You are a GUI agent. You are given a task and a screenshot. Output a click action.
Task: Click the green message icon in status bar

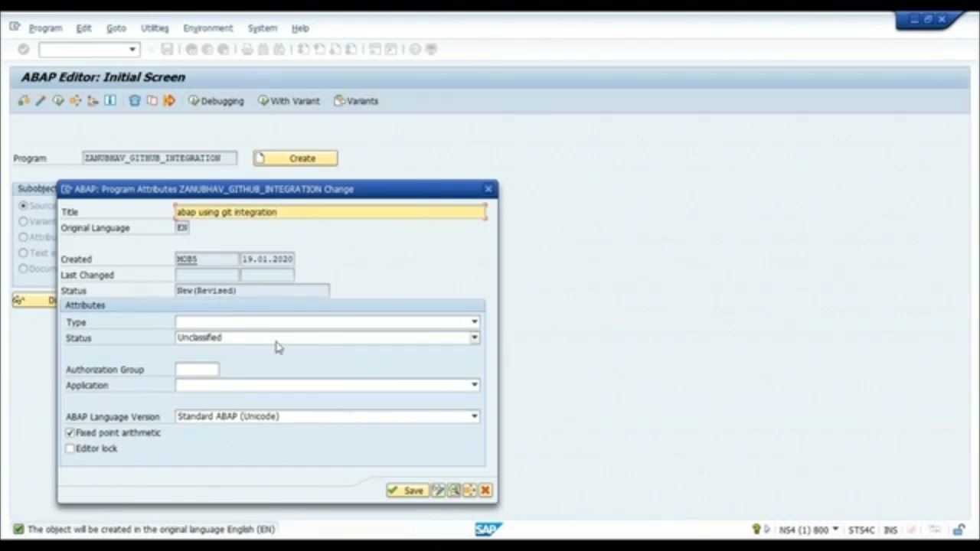18,529
